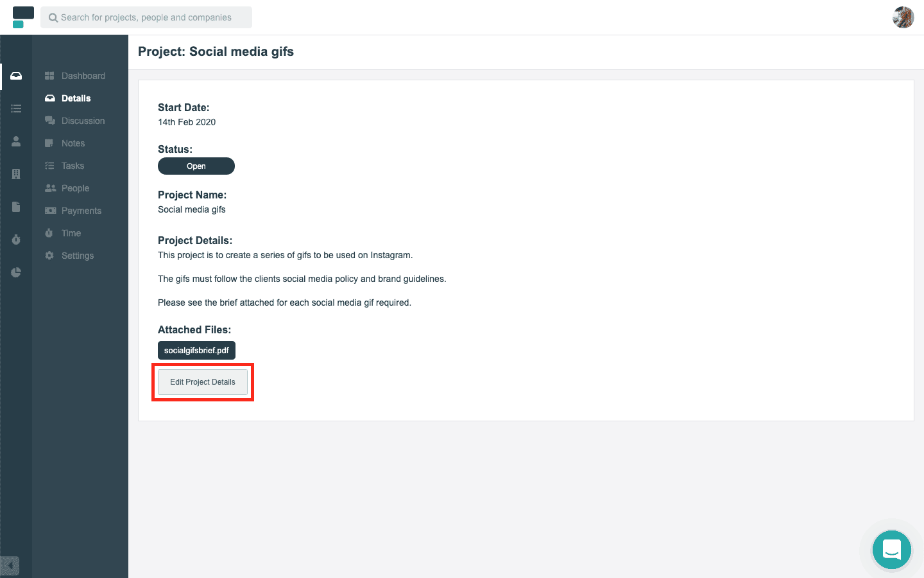Open the user avatar menu
The height and width of the screenshot is (578, 924).
coord(903,17)
